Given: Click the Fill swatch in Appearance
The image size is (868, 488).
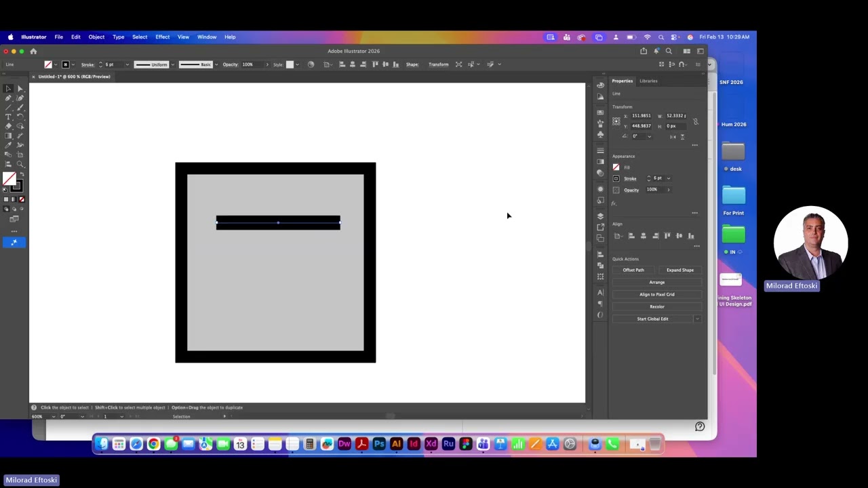Looking at the screenshot, I should tap(616, 167).
